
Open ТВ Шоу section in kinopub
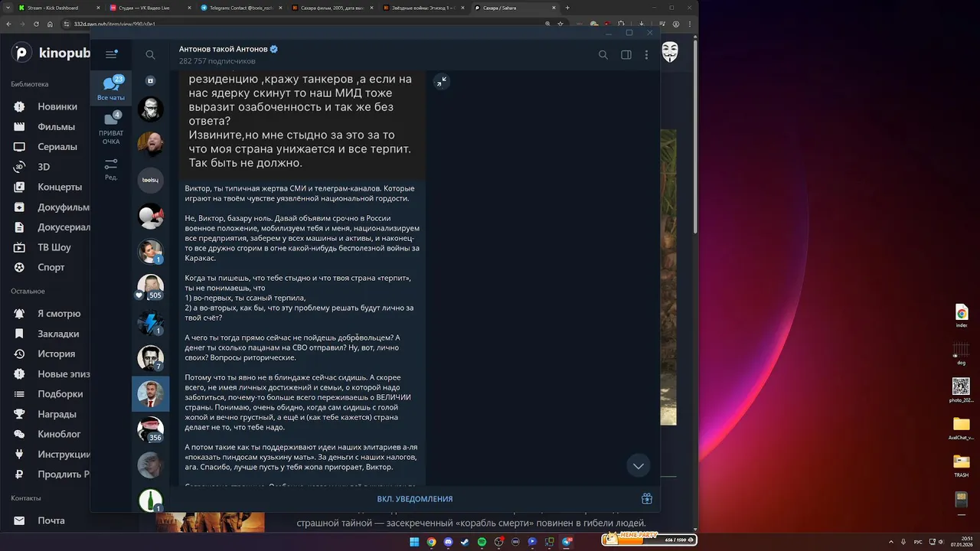[54, 247]
